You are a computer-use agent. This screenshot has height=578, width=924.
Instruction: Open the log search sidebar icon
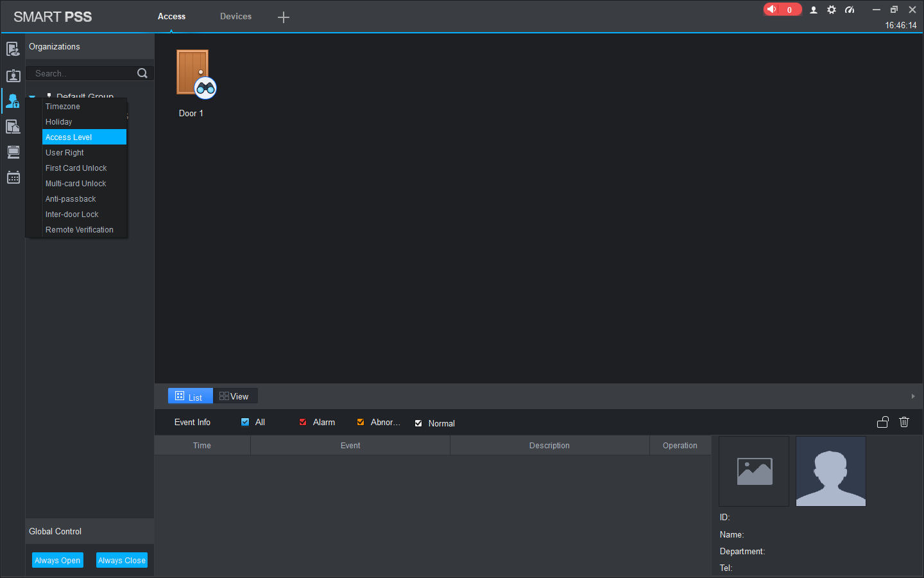coord(13,49)
